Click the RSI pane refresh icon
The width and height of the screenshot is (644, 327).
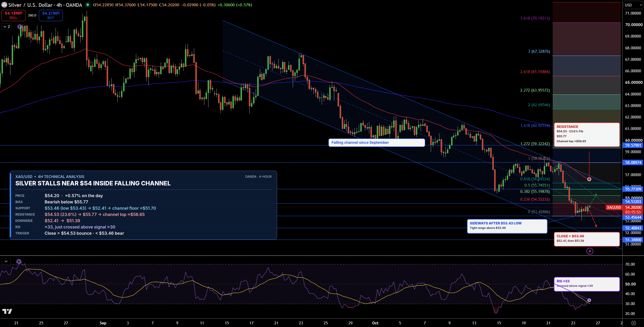[19, 261]
